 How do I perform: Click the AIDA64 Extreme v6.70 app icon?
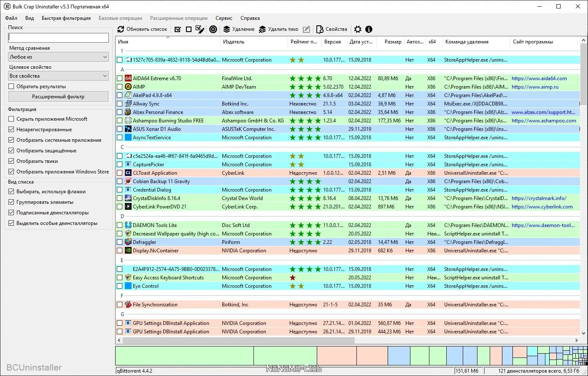(128, 78)
